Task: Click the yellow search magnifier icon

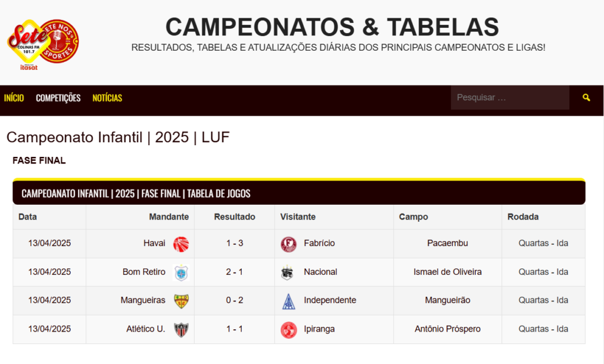Action: coord(586,97)
